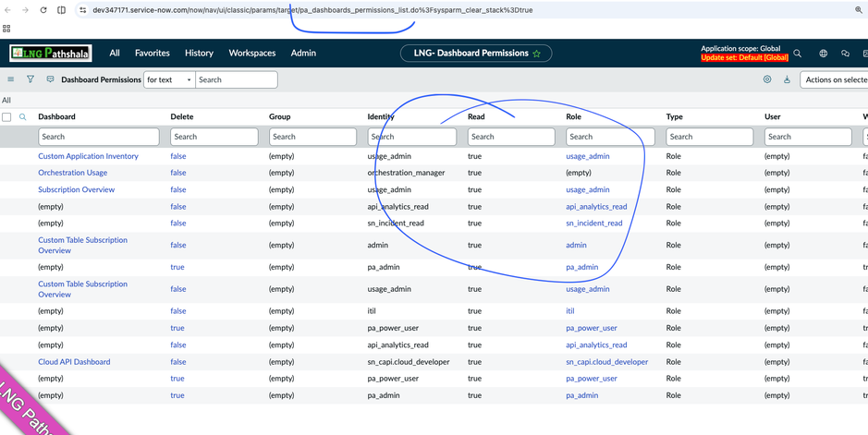Open the globe scope picker icon
Viewport: 868px width, 435px height.
(x=823, y=54)
